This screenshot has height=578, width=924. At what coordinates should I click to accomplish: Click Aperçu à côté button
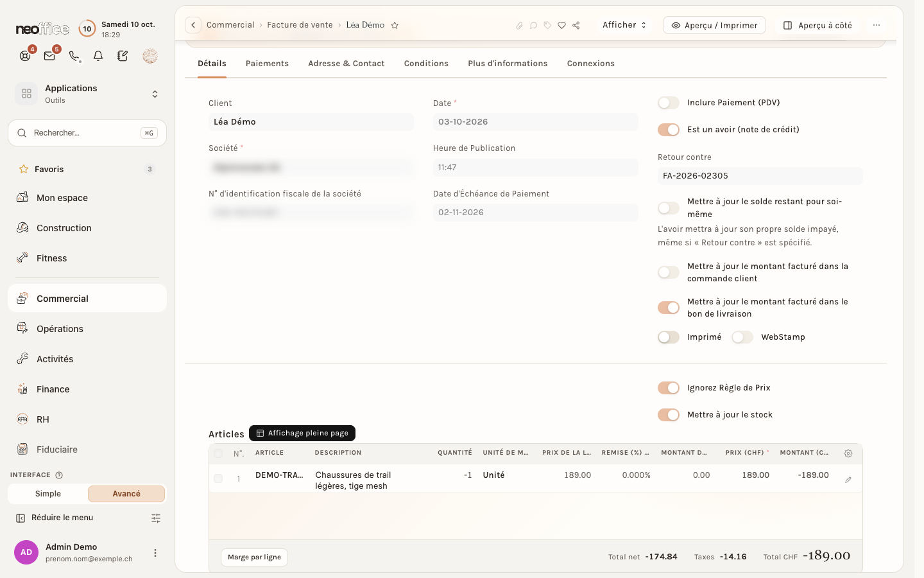pyautogui.click(x=818, y=25)
